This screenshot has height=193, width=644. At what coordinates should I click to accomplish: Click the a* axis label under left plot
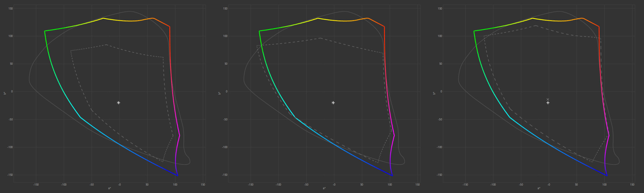pos(109,188)
